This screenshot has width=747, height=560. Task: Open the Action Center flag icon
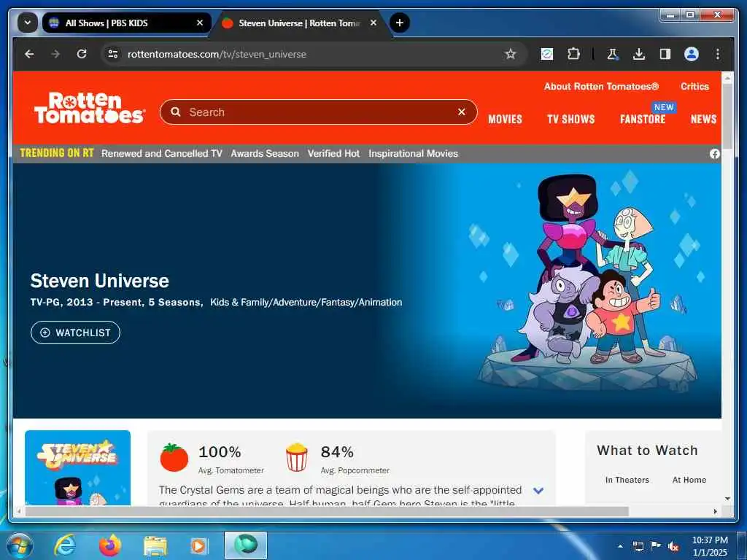(656, 546)
